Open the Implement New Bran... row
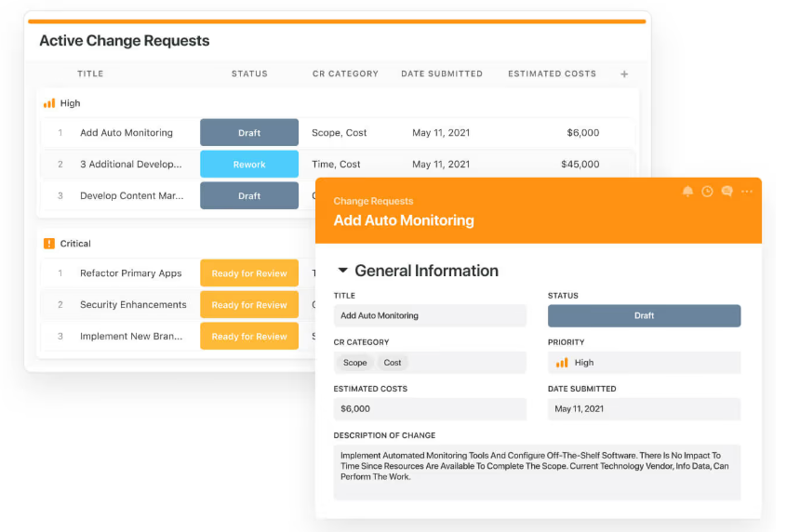This screenshot has width=787, height=532. [x=131, y=337]
